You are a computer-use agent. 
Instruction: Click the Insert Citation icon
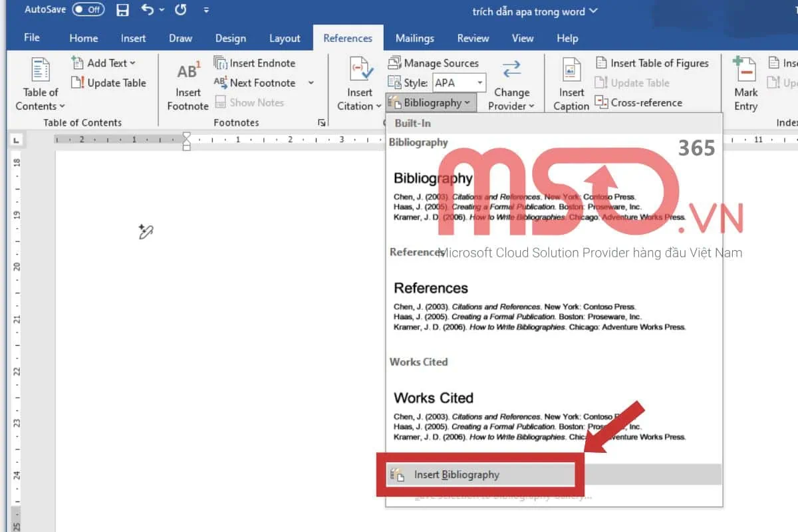(x=360, y=70)
